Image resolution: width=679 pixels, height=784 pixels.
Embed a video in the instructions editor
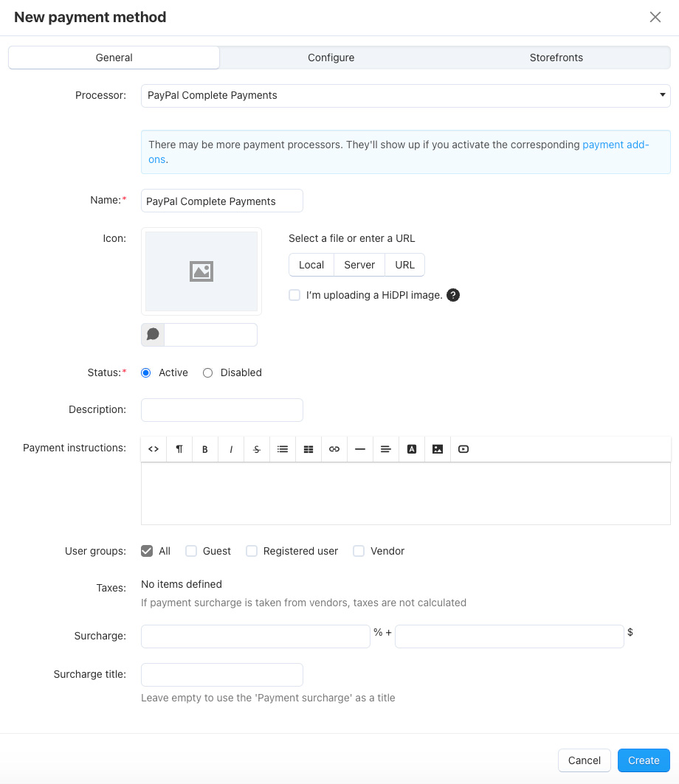tap(463, 448)
